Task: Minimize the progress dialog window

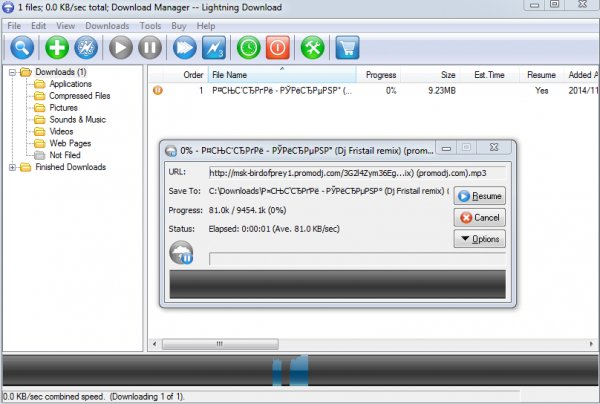Action: tap(446, 148)
